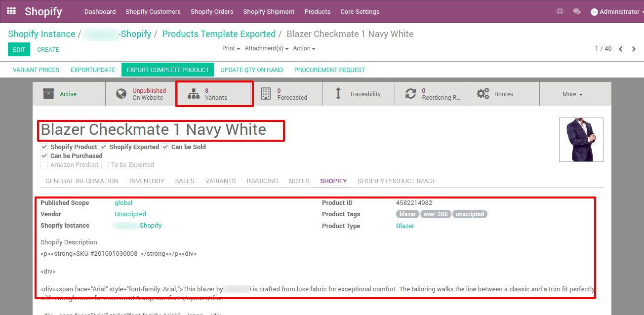Open the Action dropdown
644x315 pixels.
(304, 48)
